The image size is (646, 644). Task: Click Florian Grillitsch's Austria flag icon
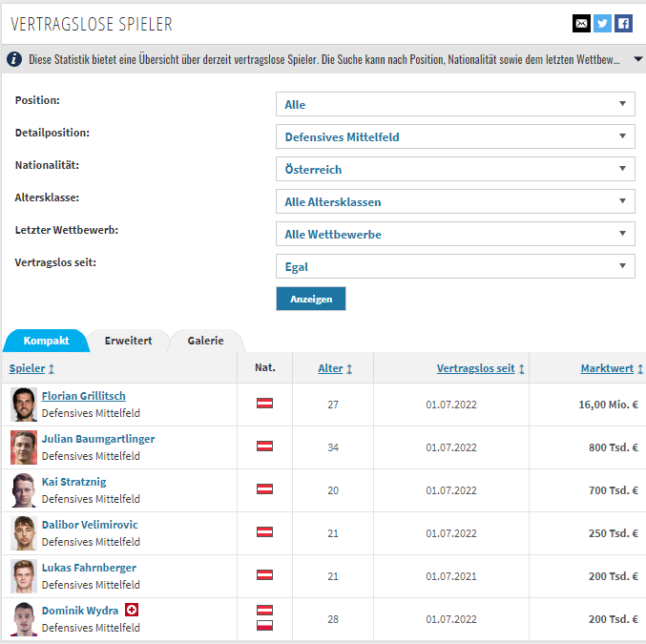264,403
